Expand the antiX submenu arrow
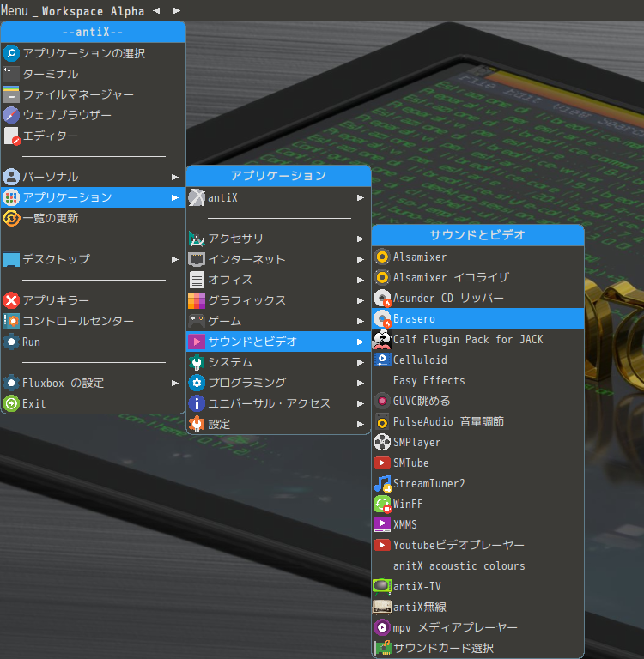The image size is (644, 659). click(x=360, y=198)
